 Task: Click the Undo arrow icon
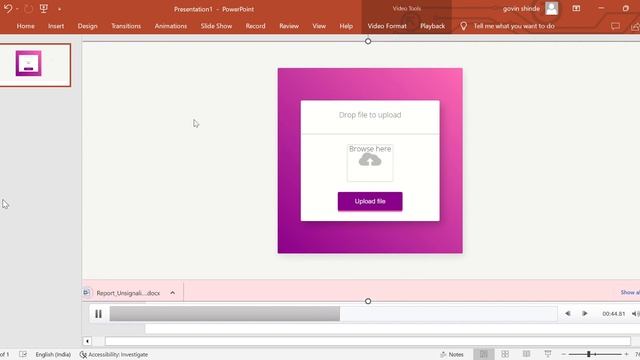point(7,8)
